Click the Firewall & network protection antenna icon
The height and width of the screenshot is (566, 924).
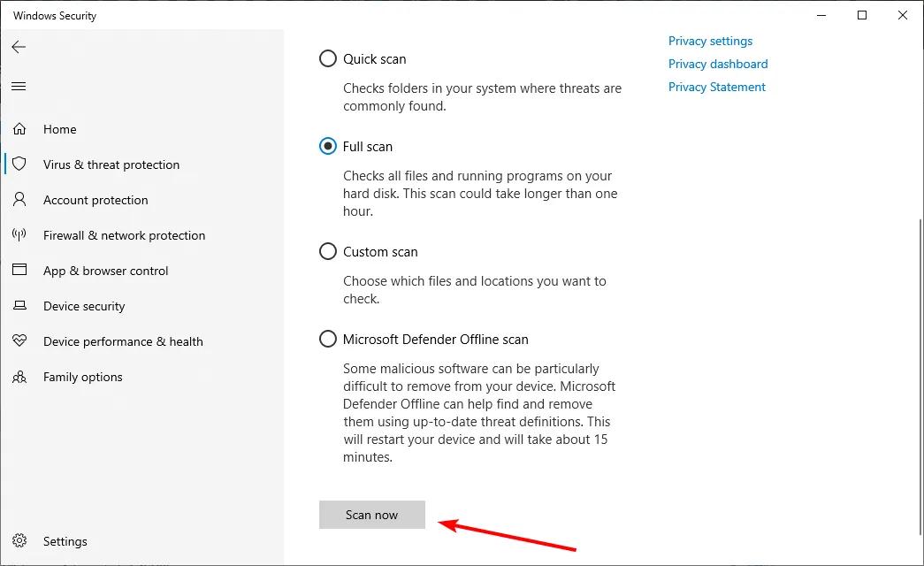[19, 234]
